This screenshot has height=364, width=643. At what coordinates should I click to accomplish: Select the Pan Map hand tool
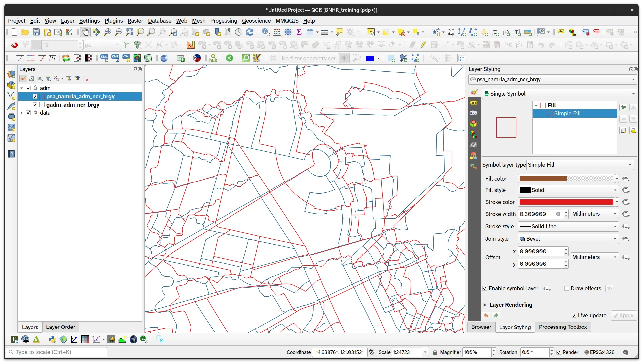(85, 32)
